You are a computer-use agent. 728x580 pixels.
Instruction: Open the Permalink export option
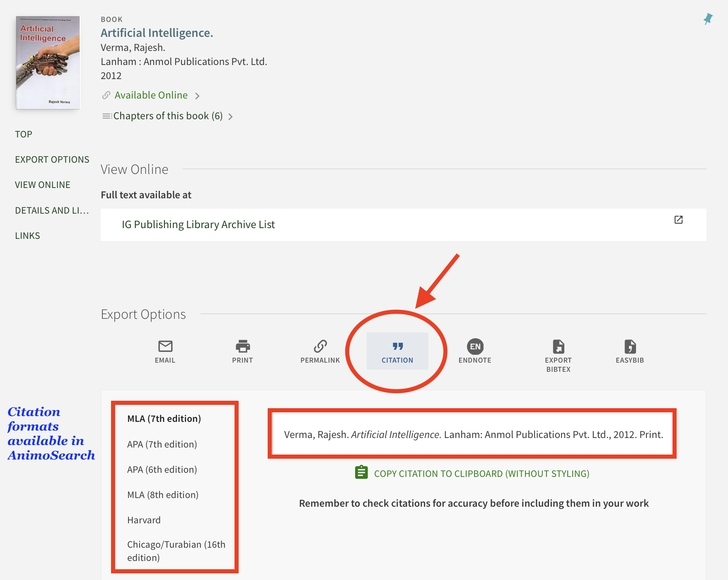point(320,347)
